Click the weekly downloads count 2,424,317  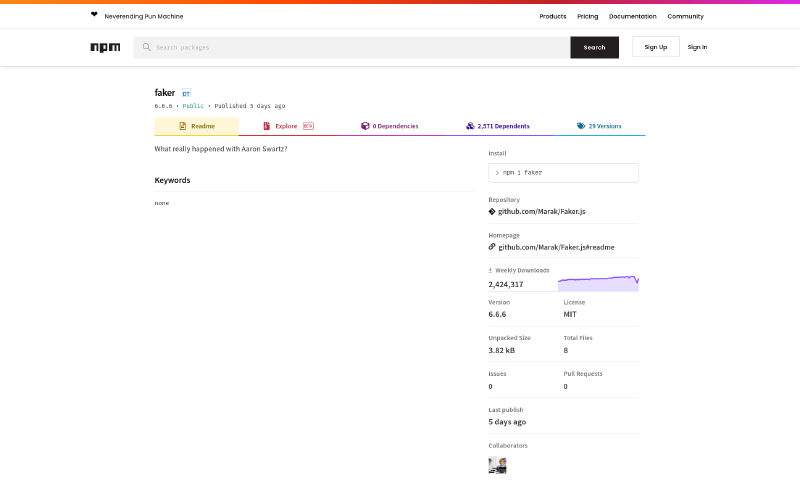pyautogui.click(x=506, y=285)
